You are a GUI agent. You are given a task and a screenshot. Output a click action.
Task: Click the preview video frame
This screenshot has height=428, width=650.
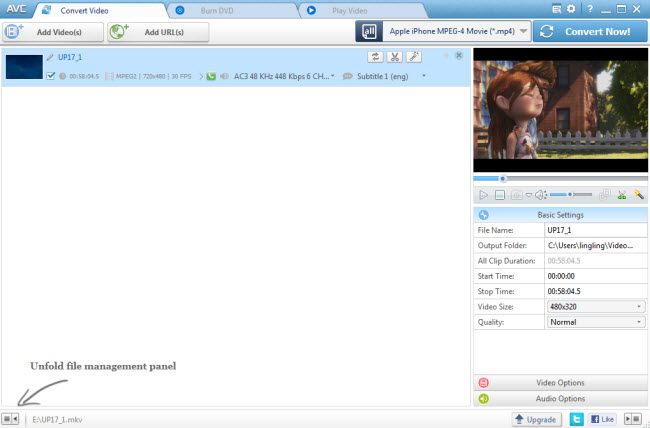point(560,110)
